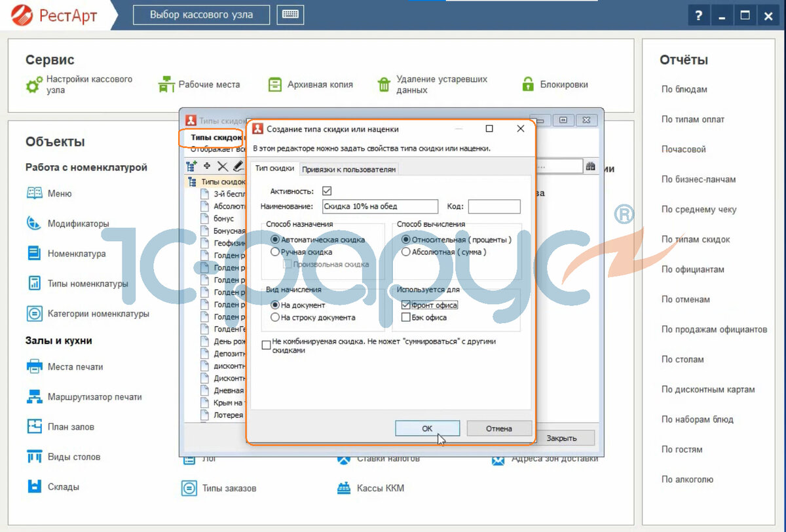Viewport: 786px width, 532px height.
Task: Open По алкоголю report
Action: coord(687,480)
